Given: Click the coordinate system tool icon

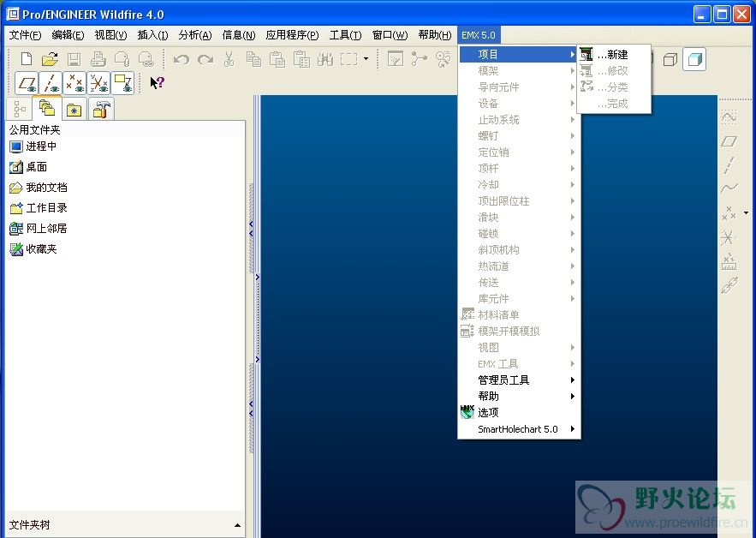Looking at the screenshot, I should click(x=729, y=237).
